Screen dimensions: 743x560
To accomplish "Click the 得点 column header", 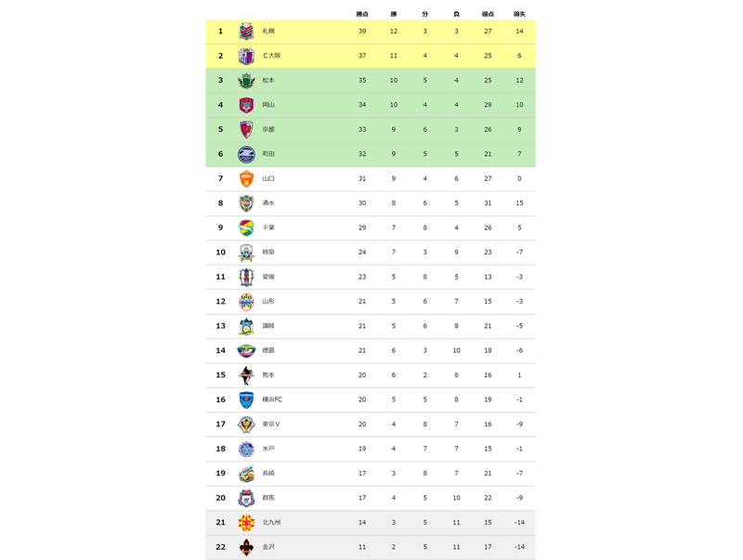I will click(488, 14).
